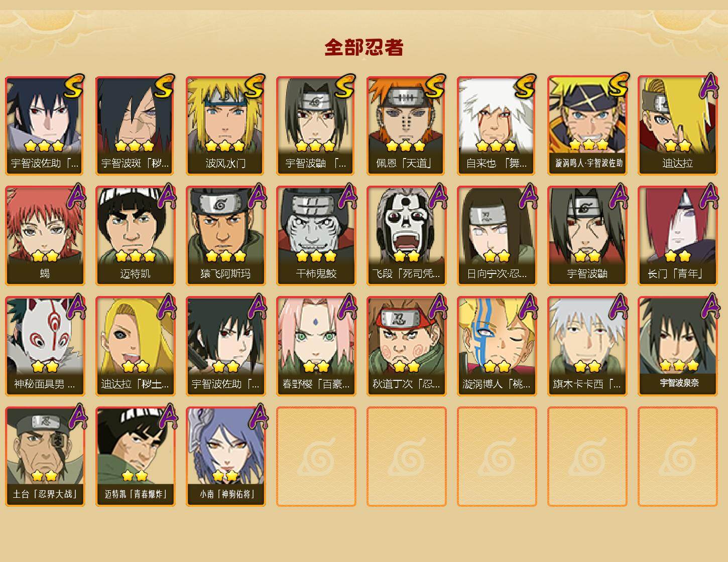Click the 全部忍者 header title

pos(364,47)
